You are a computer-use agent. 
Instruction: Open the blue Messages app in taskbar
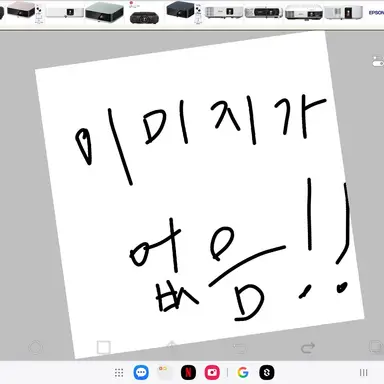click(x=141, y=372)
